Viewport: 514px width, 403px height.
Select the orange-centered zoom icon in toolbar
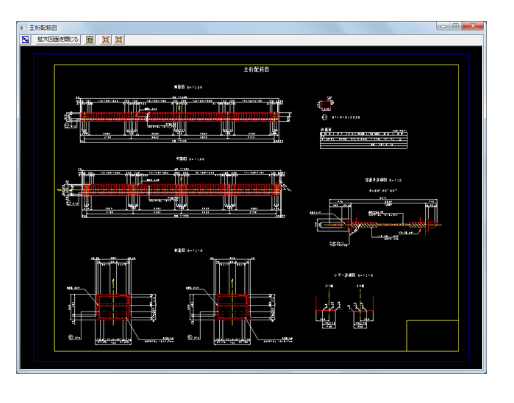pos(90,40)
